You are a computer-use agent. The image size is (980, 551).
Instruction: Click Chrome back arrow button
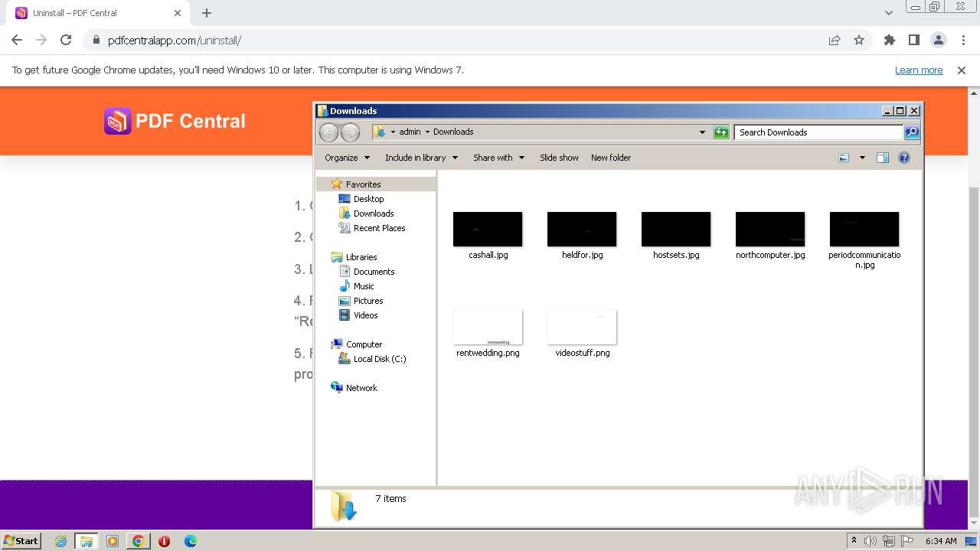point(17,40)
